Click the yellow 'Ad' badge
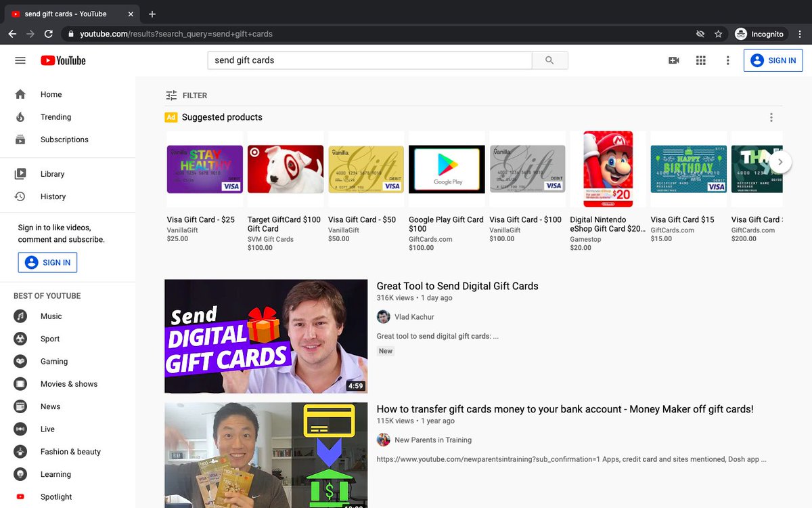The width and height of the screenshot is (812, 508). (171, 117)
